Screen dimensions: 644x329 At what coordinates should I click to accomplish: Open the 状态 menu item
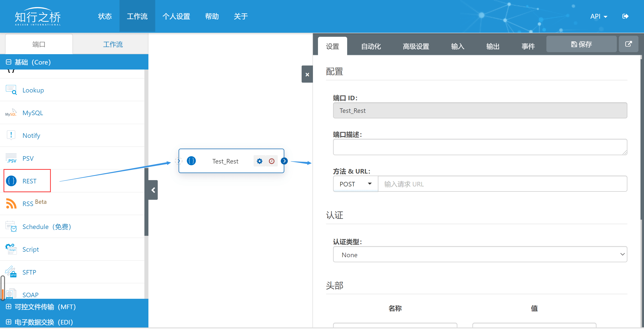click(x=105, y=16)
